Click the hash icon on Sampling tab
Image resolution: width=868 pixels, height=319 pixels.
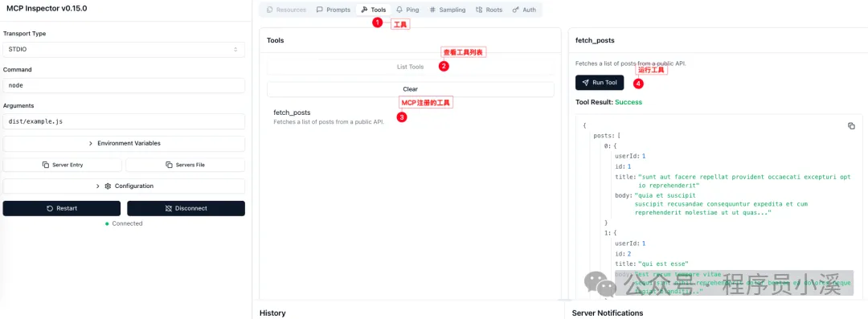click(432, 10)
